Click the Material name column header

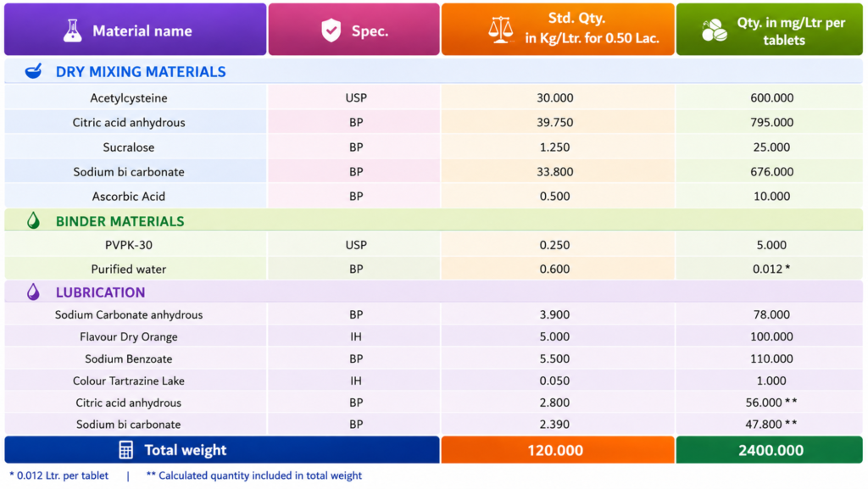pos(135,30)
